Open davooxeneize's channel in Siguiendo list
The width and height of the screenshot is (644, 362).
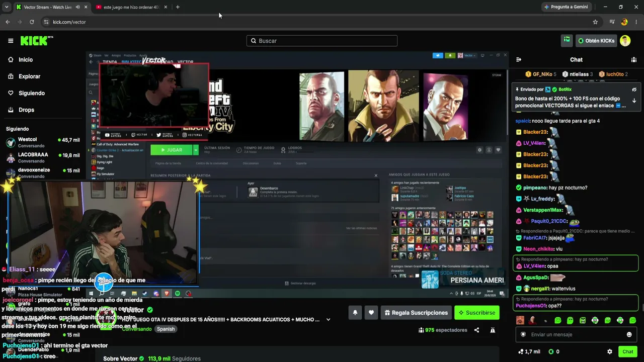[43, 173]
